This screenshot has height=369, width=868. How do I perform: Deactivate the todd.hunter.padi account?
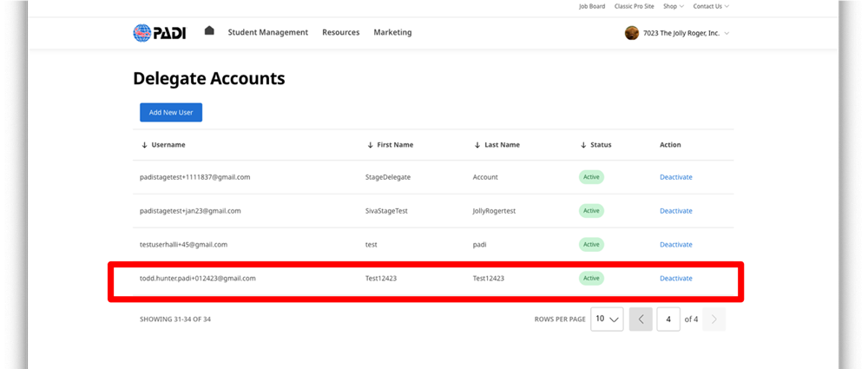pos(675,279)
